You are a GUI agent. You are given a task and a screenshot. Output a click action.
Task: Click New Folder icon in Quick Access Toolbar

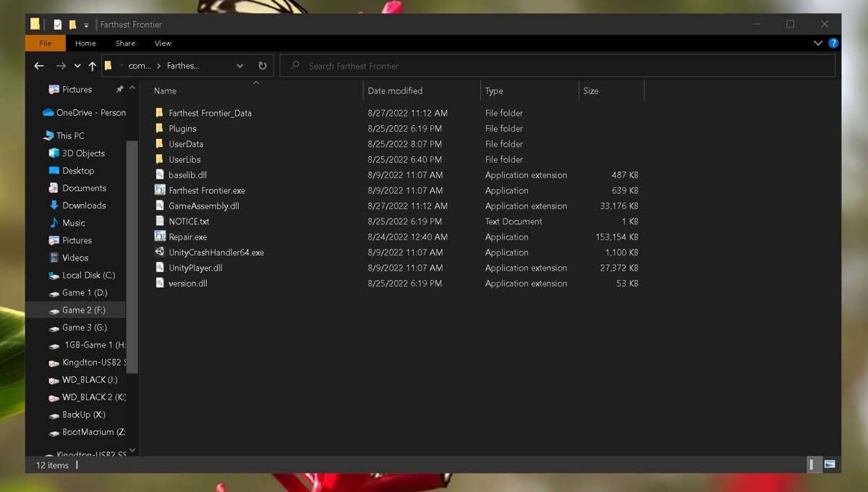72,25
